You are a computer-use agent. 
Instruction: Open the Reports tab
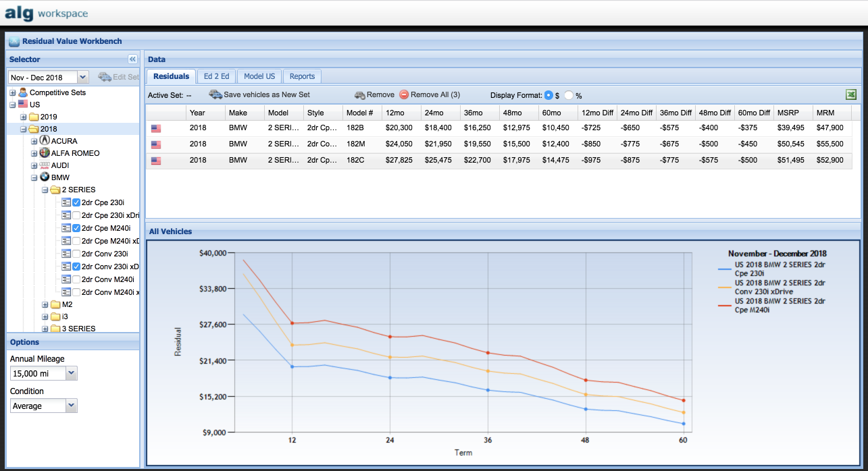302,76
